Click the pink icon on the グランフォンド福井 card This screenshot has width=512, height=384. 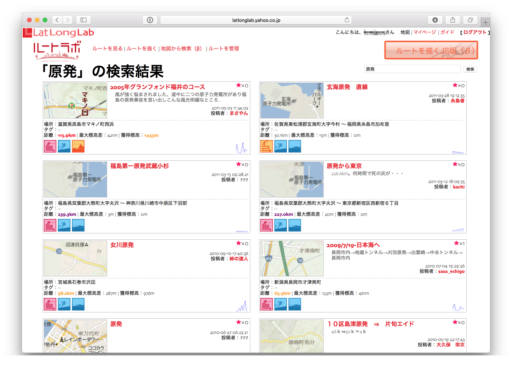point(50,146)
